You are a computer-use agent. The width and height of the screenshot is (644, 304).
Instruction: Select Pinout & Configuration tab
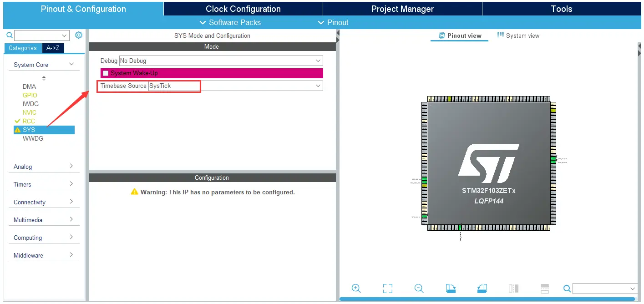pos(83,9)
